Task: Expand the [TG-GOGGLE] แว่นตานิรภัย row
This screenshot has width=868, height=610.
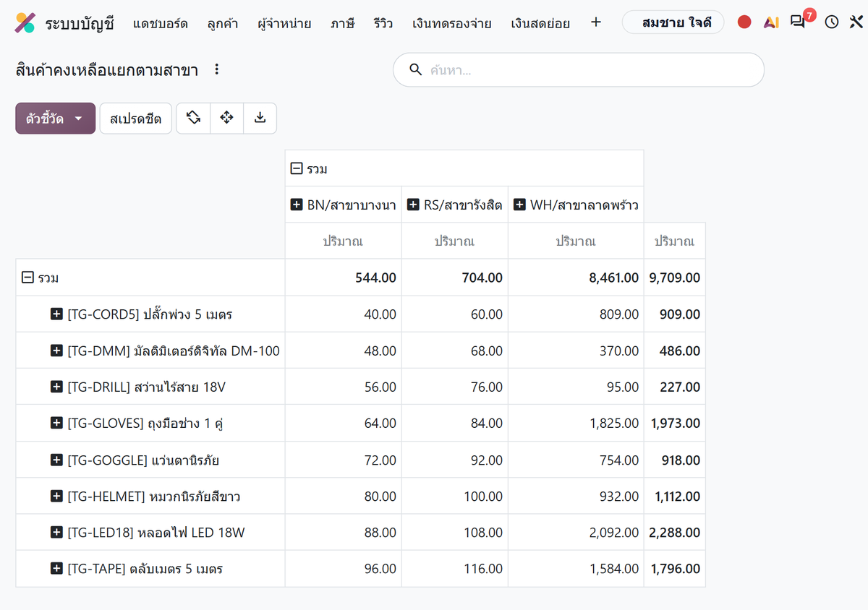Action: pyautogui.click(x=56, y=460)
